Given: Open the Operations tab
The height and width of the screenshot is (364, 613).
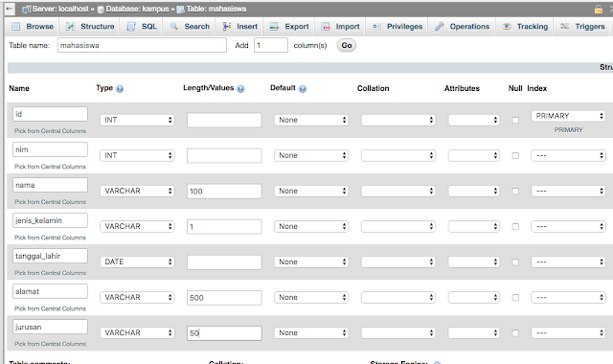Looking at the screenshot, I should point(462,27).
